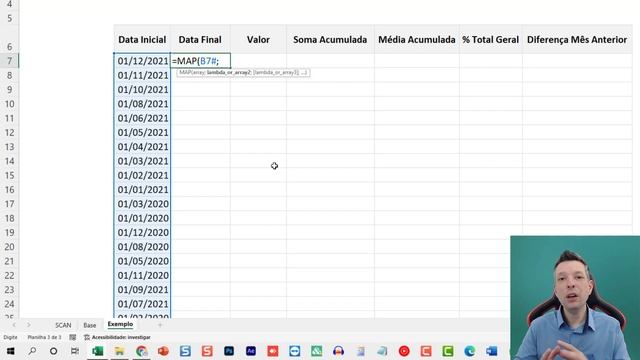Go to next sheet tabs arrow

pos(29,325)
